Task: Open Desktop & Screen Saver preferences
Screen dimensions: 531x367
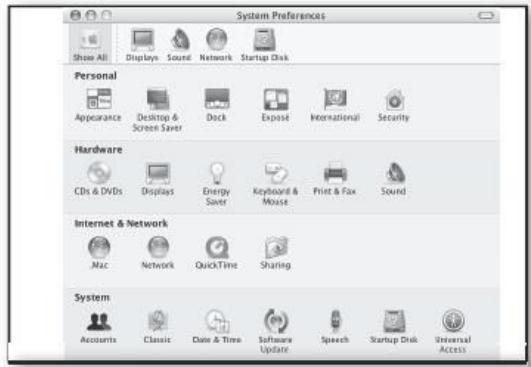Action: click(157, 110)
